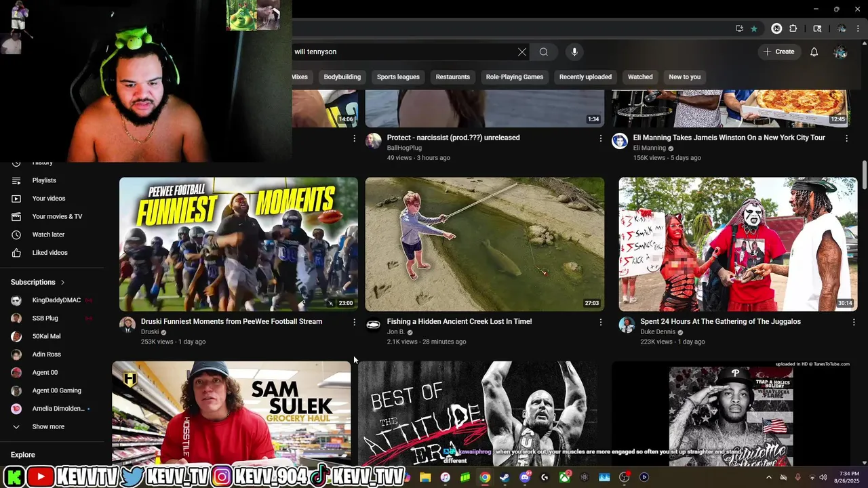Open Steam from the taskbar
The image size is (868, 488).
tap(505, 477)
